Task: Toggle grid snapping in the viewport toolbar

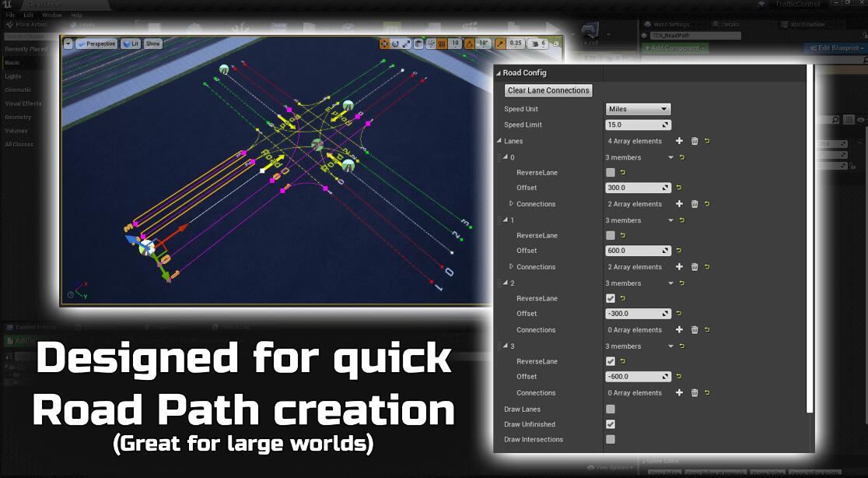Action: click(x=441, y=44)
